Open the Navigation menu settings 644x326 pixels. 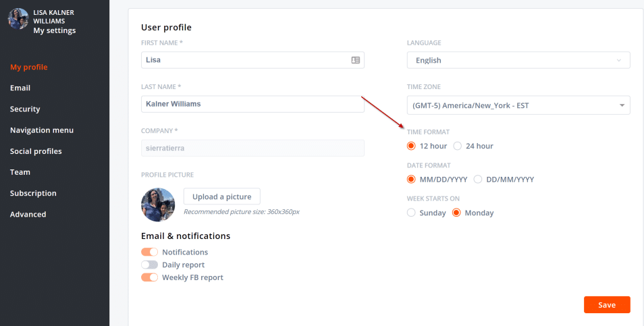(42, 130)
